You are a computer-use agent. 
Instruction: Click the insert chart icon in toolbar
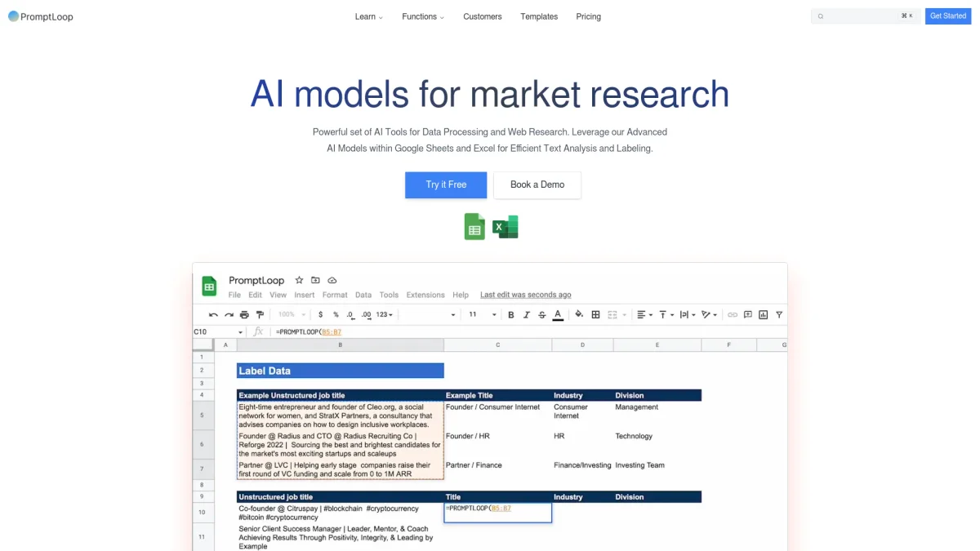click(764, 314)
